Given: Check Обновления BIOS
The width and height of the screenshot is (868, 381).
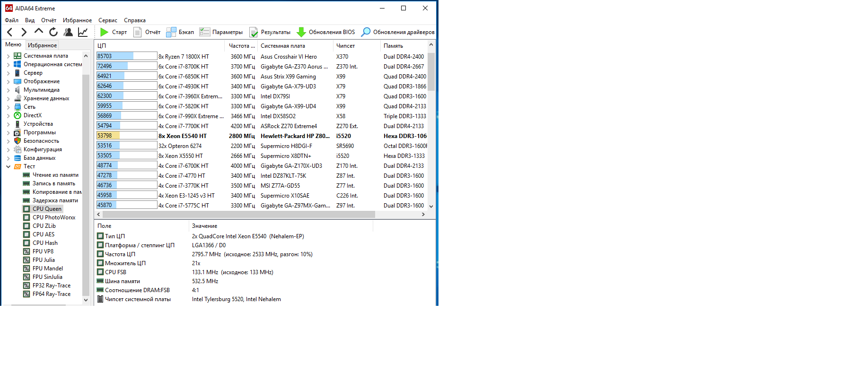Looking at the screenshot, I should point(325,32).
